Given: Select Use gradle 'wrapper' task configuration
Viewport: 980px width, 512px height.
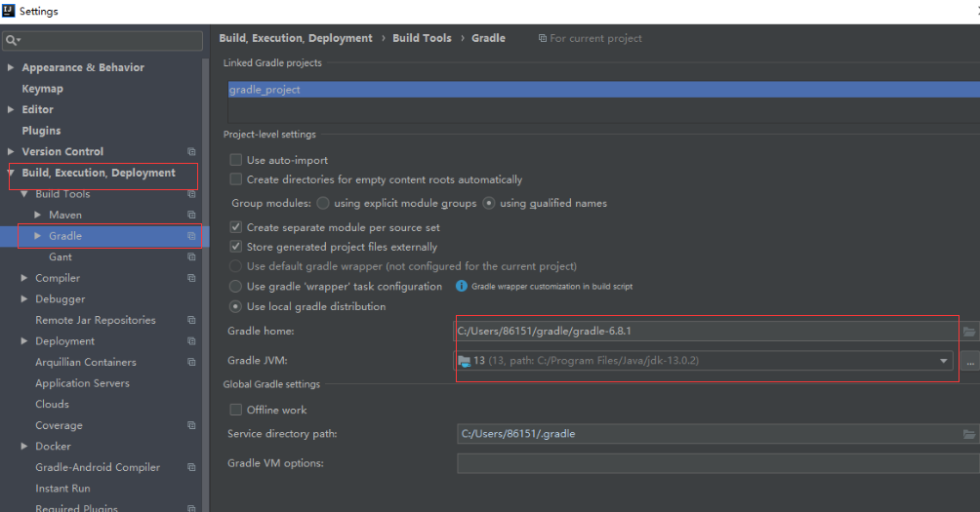Looking at the screenshot, I should [235, 287].
